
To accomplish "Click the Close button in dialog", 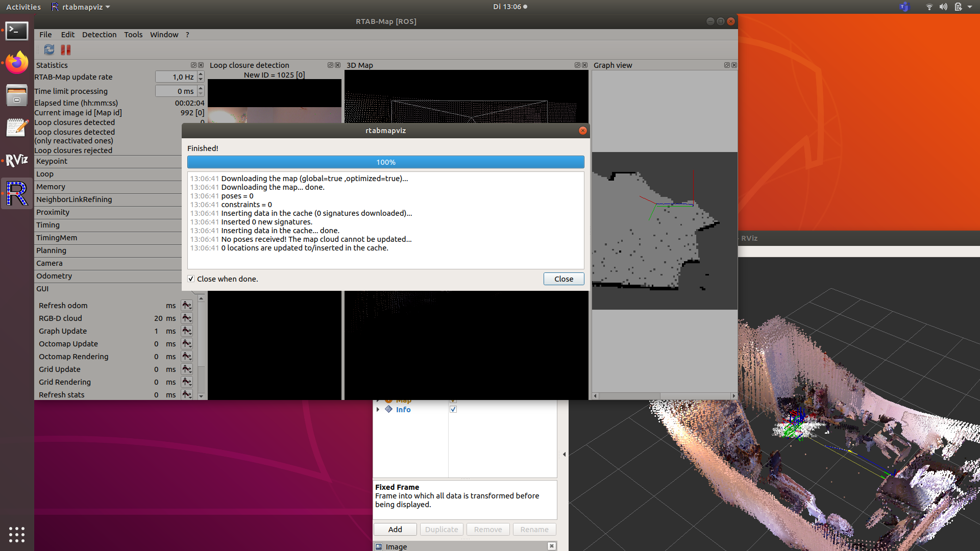I will click(563, 279).
